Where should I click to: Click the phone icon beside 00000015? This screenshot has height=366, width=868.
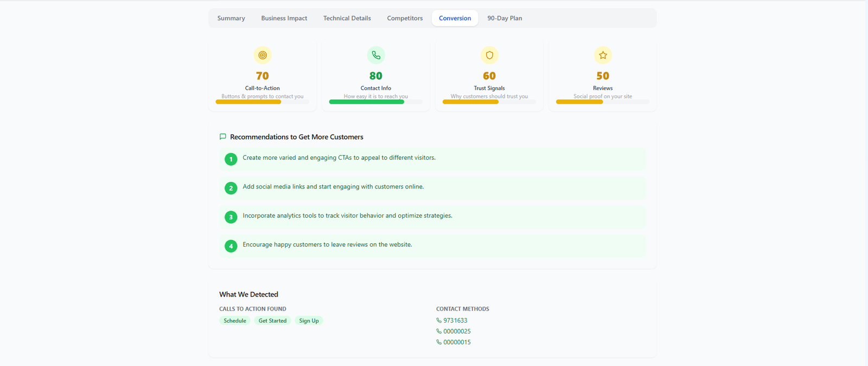point(439,342)
